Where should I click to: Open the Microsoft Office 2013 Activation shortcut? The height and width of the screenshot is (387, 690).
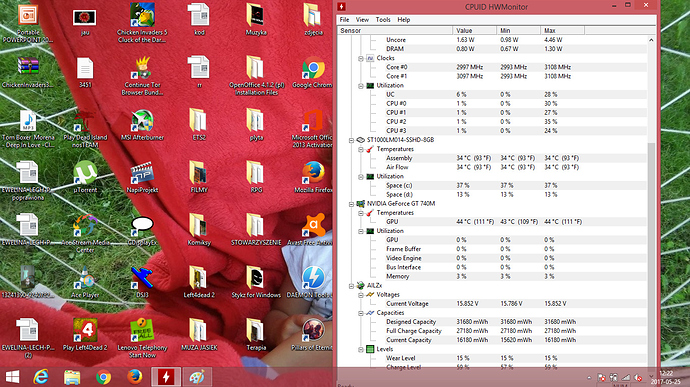(x=313, y=129)
